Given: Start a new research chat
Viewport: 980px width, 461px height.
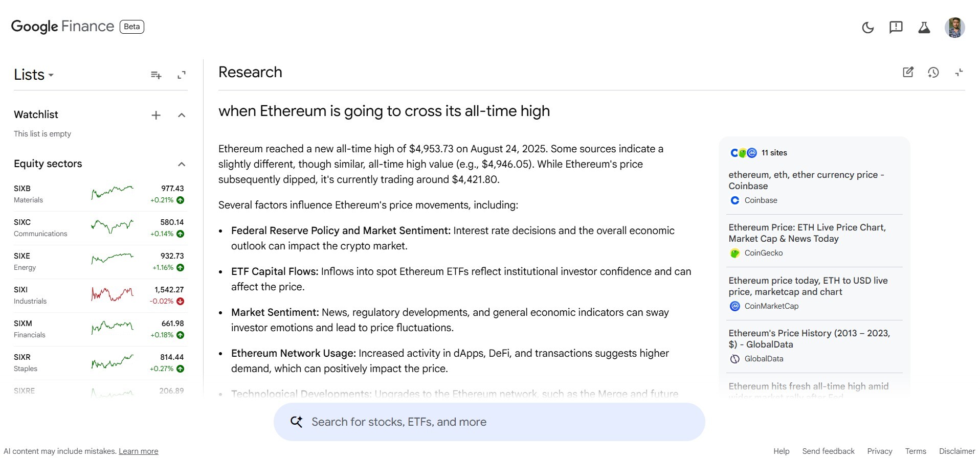Looking at the screenshot, I should click(908, 72).
